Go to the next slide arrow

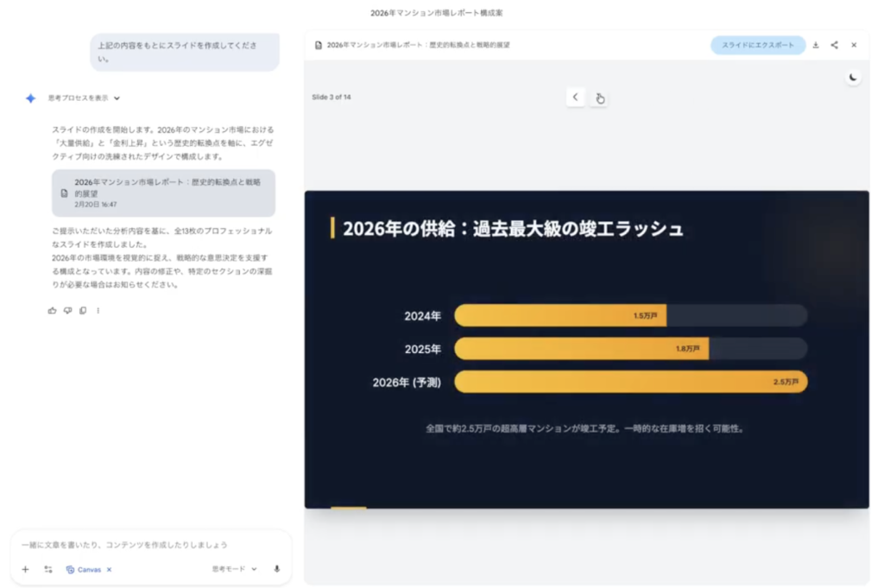599,98
